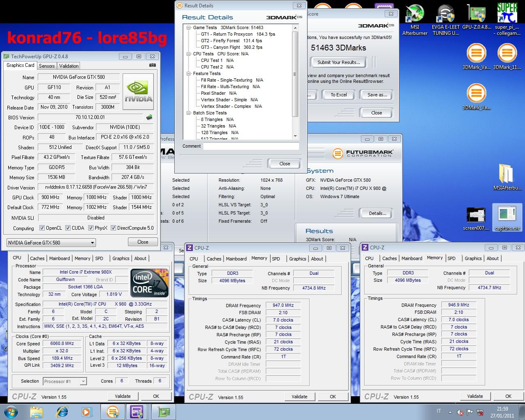Select 'GT1 - Return To Proxycon' row

click(238, 34)
